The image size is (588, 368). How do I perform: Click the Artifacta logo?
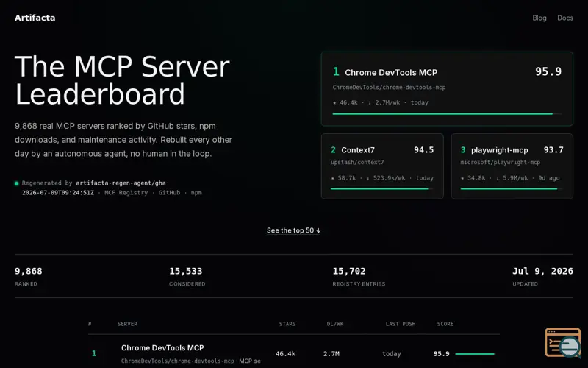pyautogui.click(x=35, y=18)
